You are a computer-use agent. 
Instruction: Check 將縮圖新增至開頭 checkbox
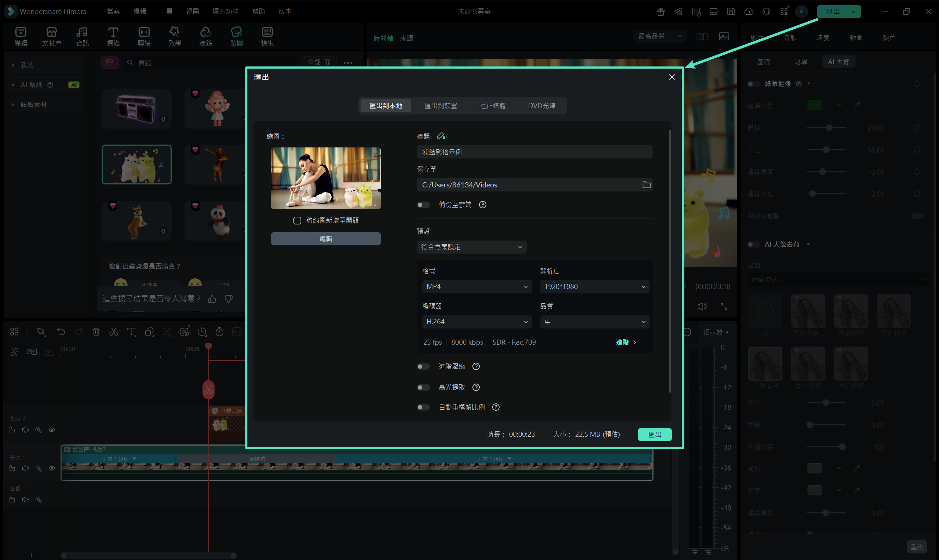[297, 220]
